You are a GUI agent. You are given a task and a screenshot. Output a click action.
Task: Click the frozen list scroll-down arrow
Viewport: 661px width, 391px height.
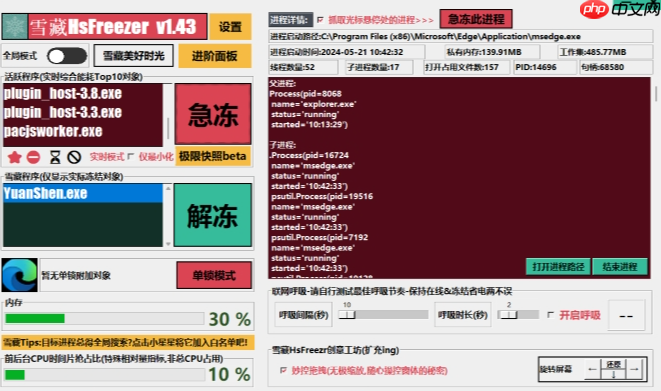(x=168, y=244)
